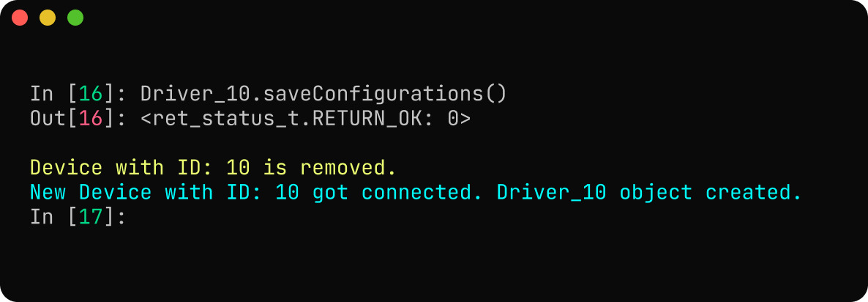Click the green number 16 in the input prompt
This screenshot has width=868, height=302.
tap(91, 94)
